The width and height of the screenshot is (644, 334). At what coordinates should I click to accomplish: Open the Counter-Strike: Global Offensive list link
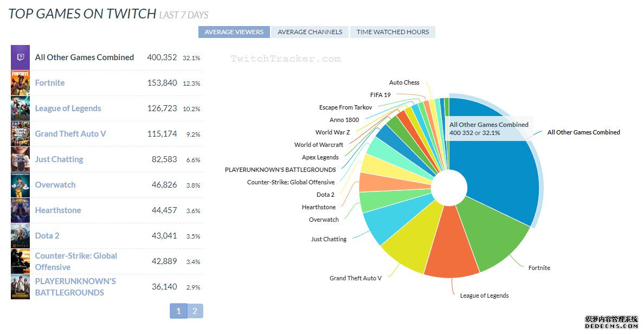pos(76,261)
